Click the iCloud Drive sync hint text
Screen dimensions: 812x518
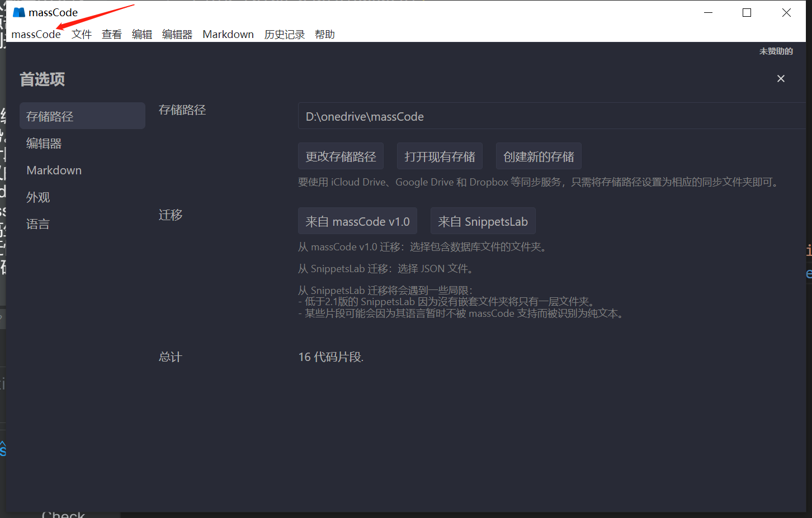pyautogui.click(x=539, y=182)
